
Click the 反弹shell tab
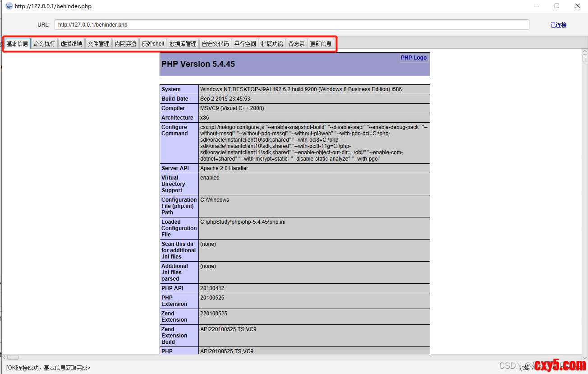(153, 44)
